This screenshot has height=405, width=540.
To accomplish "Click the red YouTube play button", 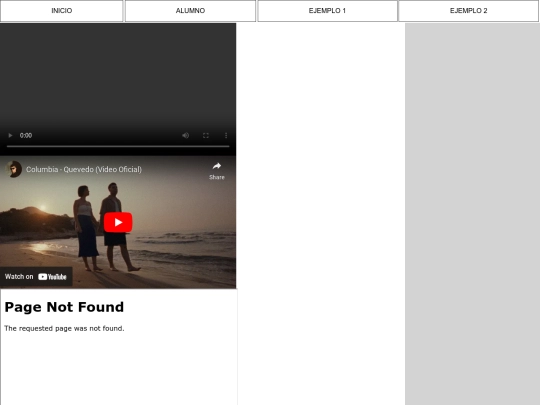I will tap(118, 222).
